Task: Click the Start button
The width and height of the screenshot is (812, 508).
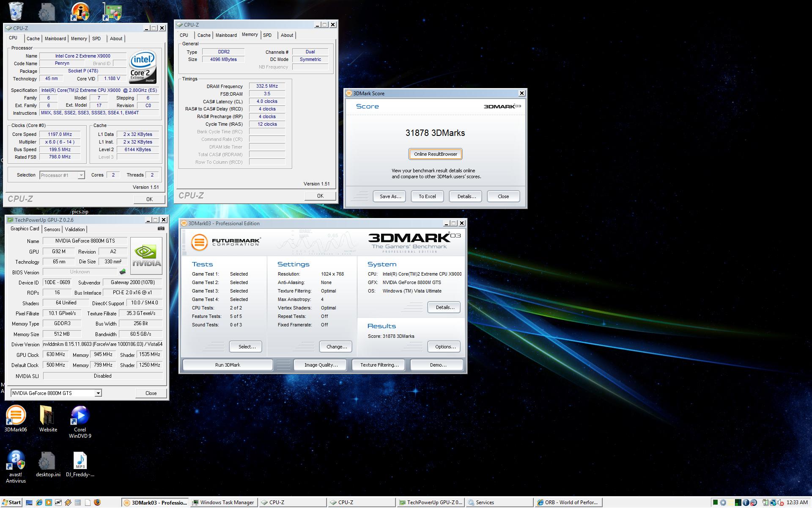Action: (x=11, y=502)
